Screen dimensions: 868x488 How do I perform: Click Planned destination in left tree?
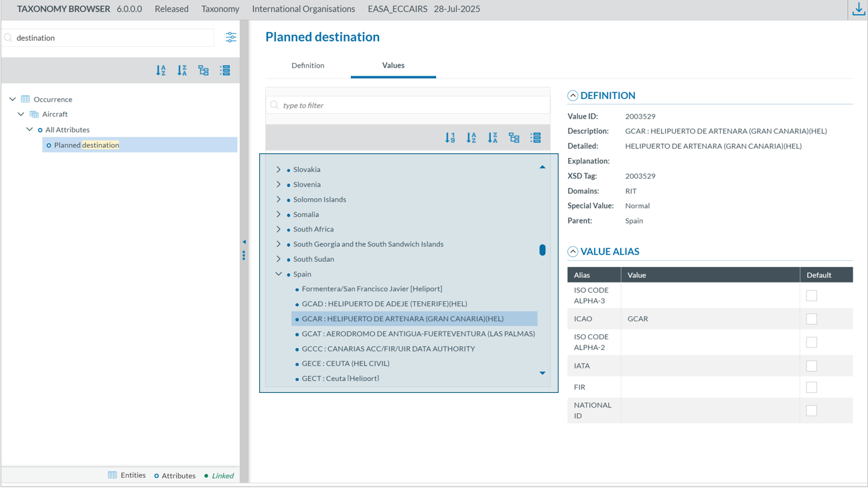click(x=86, y=145)
